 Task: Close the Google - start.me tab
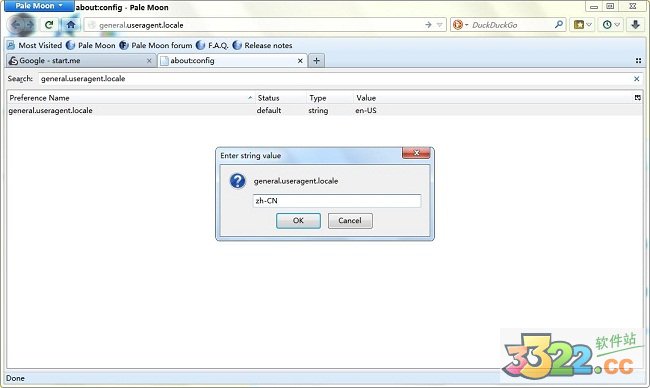(x=149, y=61)
